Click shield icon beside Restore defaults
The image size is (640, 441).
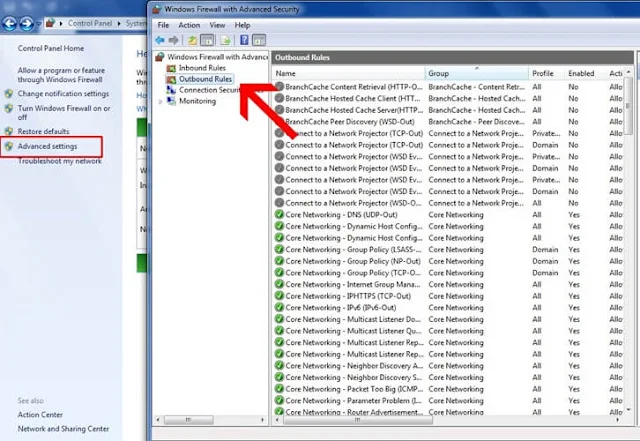(x=9, y=131)
